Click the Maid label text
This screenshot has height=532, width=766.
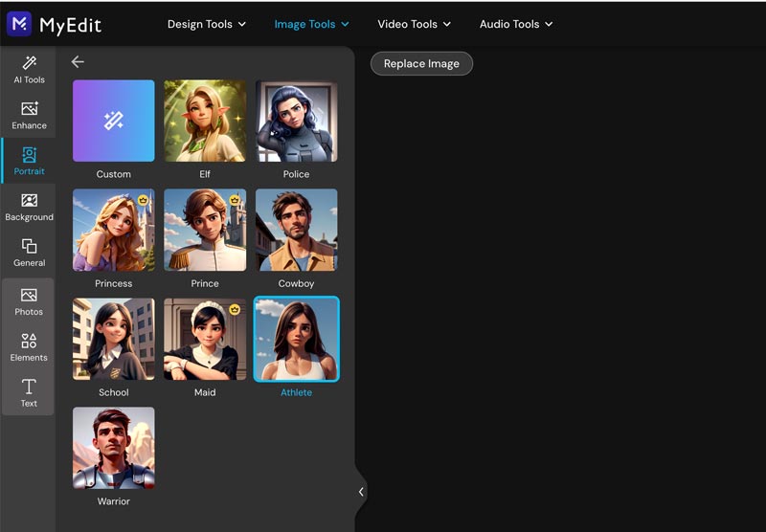[x=205, y=392]
